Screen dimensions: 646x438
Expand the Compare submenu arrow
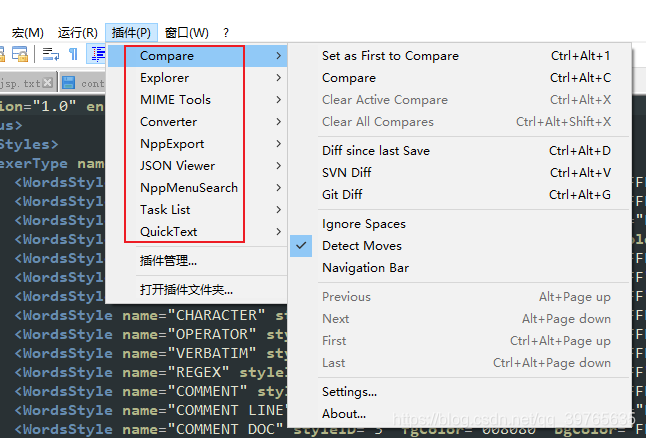tap(279, 56)
